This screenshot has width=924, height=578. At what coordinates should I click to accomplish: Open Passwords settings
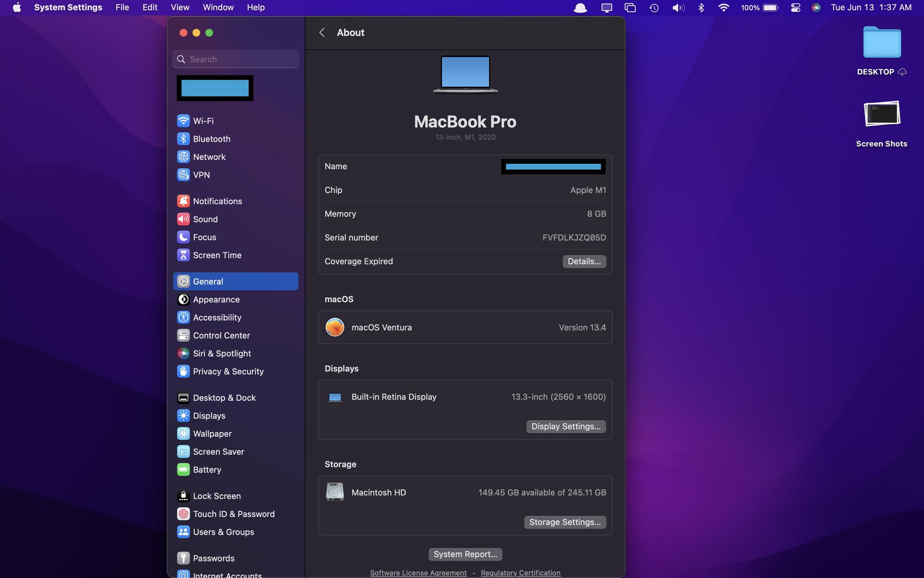(x=235, y=558)
